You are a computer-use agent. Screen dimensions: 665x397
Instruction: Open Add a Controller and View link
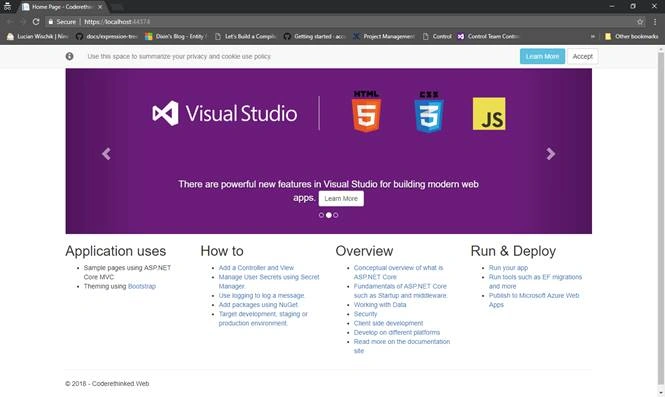coord(256,268)
